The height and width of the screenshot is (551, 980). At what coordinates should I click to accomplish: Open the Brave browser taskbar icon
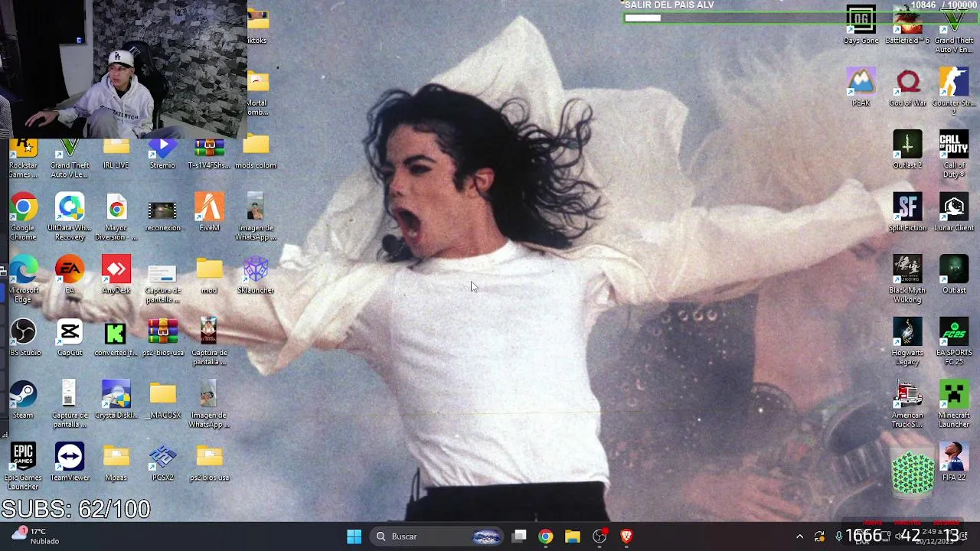coord(626,536)
